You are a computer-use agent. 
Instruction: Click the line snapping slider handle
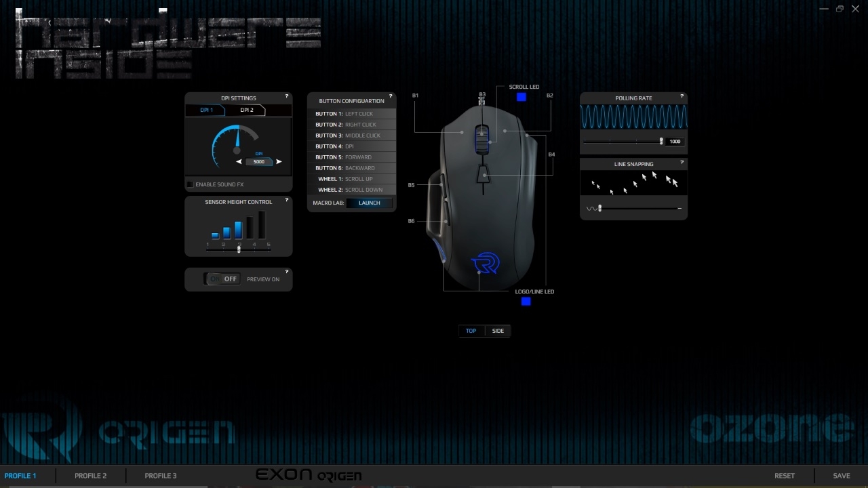pyautogui.click(x=600, y=208)
